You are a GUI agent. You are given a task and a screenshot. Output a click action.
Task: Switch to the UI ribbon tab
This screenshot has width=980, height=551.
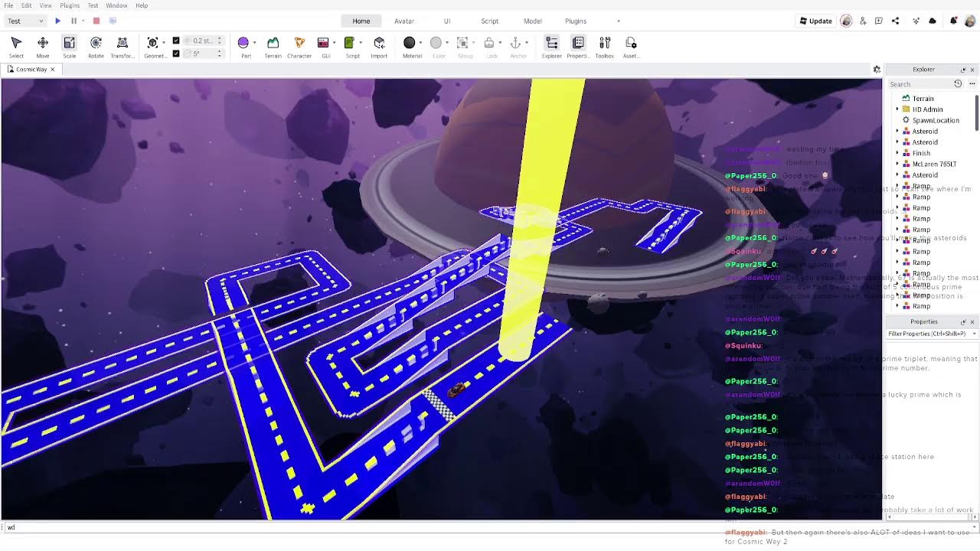447,21
